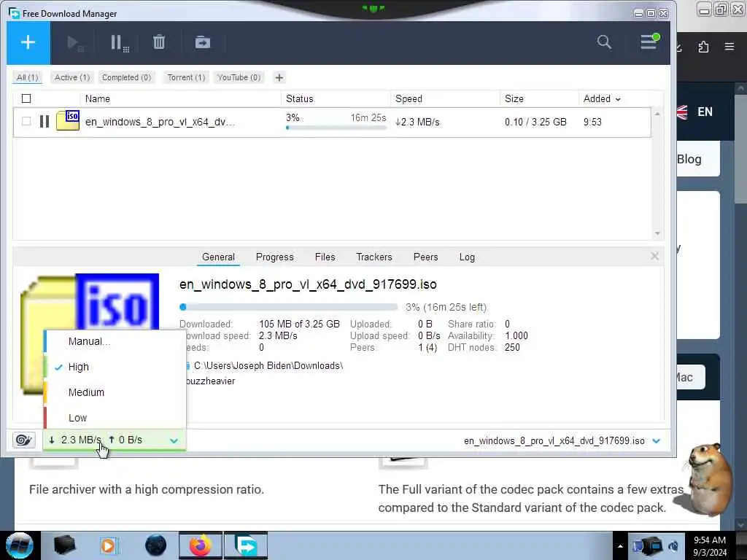Move download using folder arrow icon
Image resolution: width=747 pixels, height=560 pixels.
pyautogui.click(x=203, y=42)
